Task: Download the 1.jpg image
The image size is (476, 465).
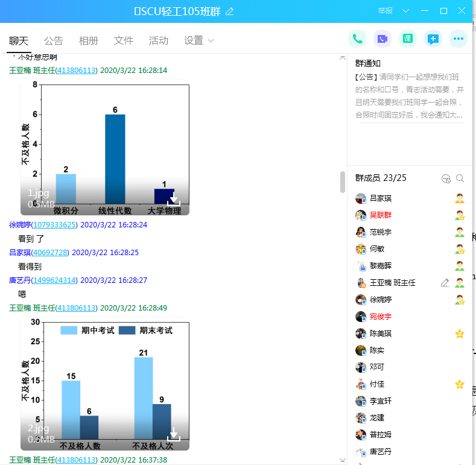Action: [x=174, y=199]
